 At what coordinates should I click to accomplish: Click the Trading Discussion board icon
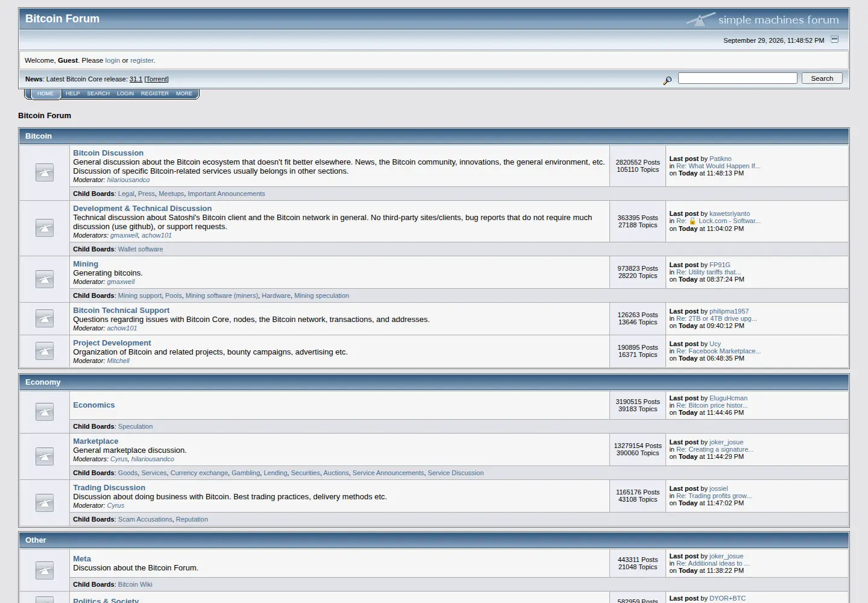pyautogui.click(x=45, y=502)
